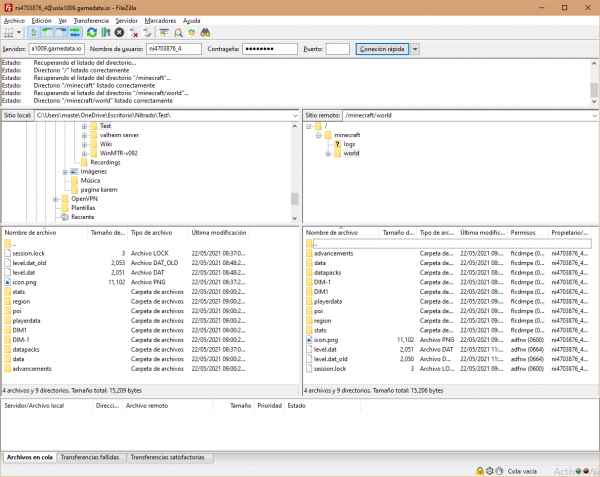The height and width of the screenshot is (477, 600).
Task: Toggle synchronized browsing
Action: click(192, 33)
